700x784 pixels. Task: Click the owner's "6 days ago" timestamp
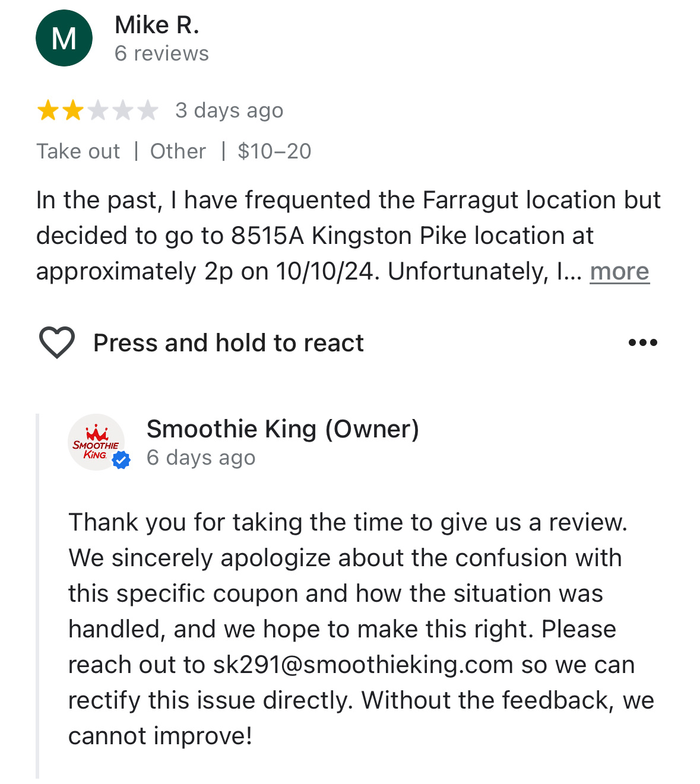[201, 458]
